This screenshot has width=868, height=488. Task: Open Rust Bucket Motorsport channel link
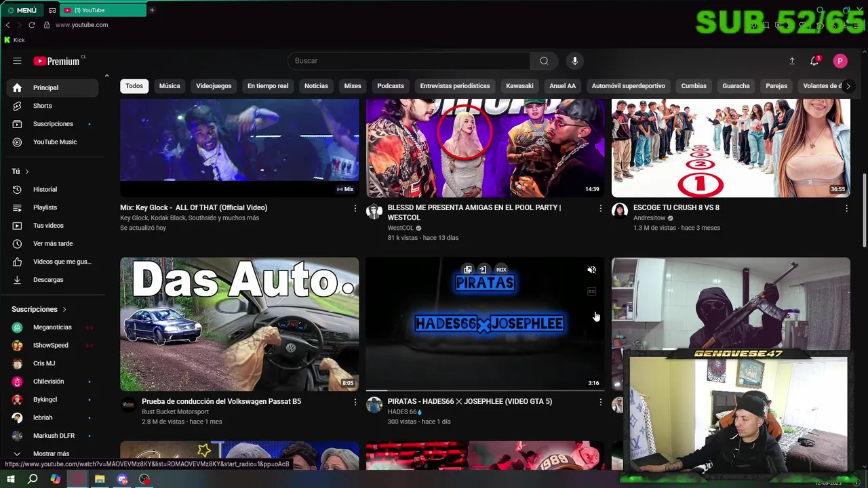point(175,411)
